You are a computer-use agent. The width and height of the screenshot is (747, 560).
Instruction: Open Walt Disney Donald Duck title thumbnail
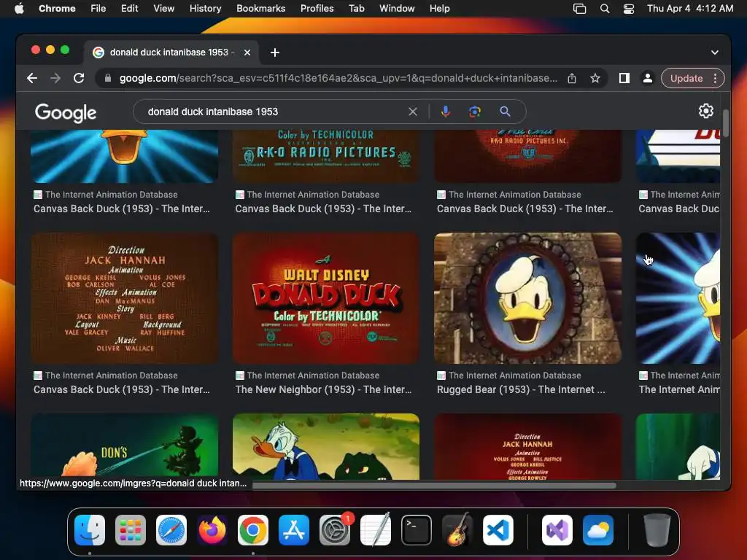pyautogui.click(x=326, y=298)
